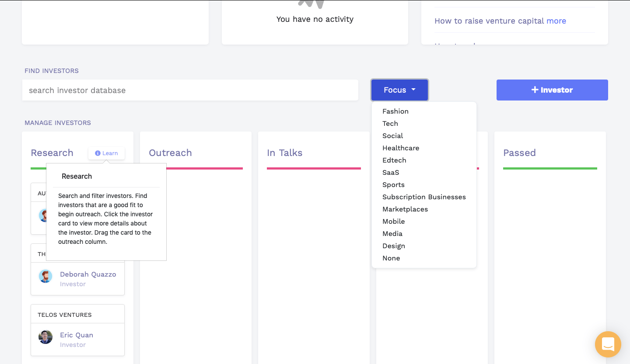Viewport: 630px width, 364px height.
Task: Open the How to raise venture capital link
Action: (x=500, y=21)
